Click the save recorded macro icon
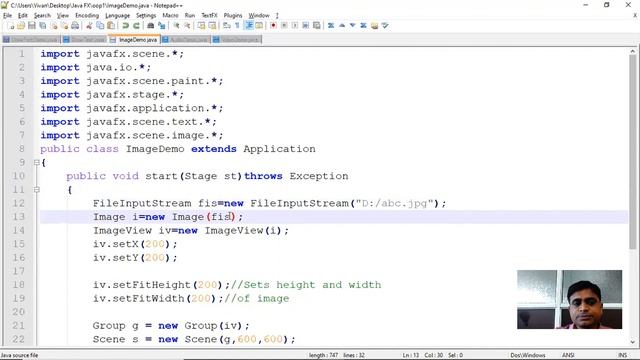The image size is (640, 360). click(316, 26)
